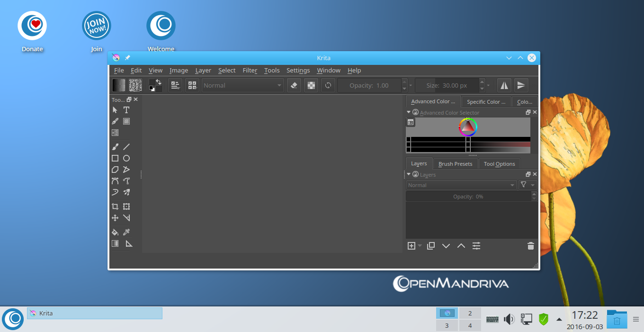
Task: Collapse the Layers docker
Action: (409, 174)
